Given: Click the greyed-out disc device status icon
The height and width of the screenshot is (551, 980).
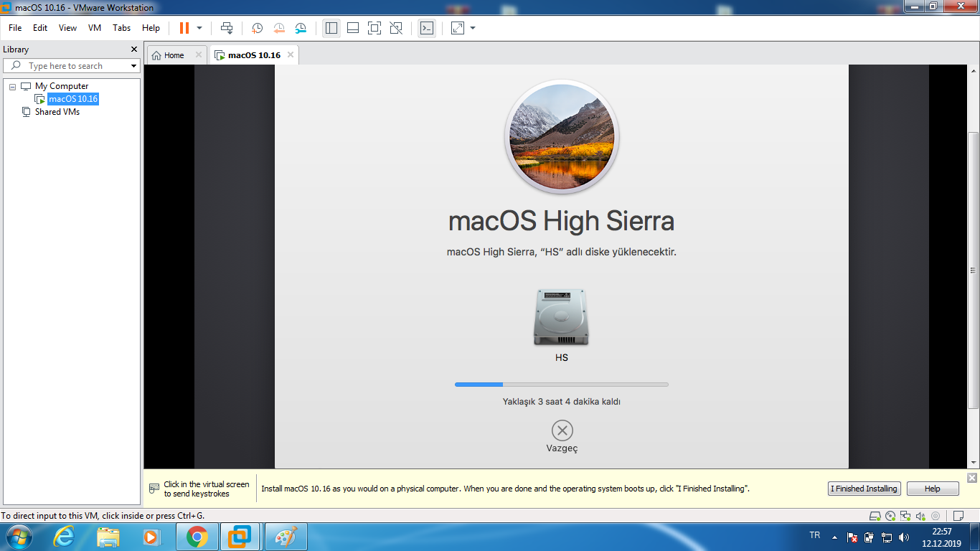Looking at the screenshot, I should click(936, 516).
